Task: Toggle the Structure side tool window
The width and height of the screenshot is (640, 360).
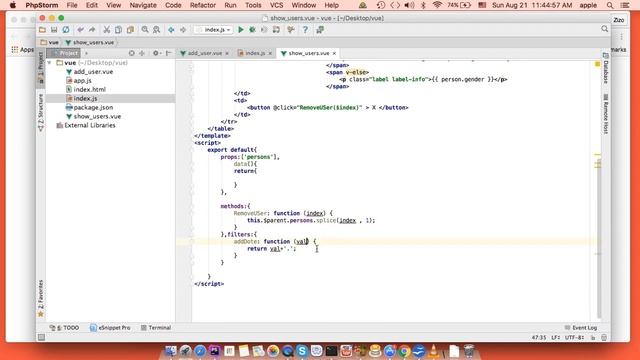Action: pos(40,112)
